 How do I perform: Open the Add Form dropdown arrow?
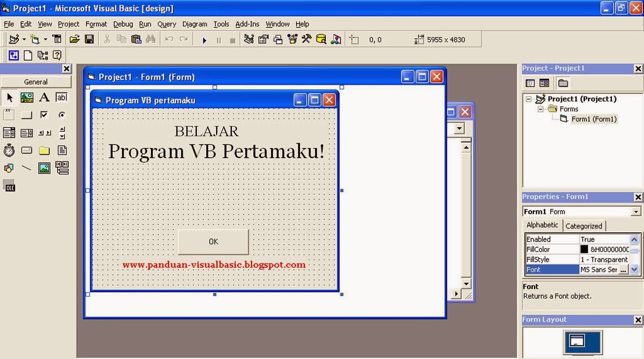45,39
